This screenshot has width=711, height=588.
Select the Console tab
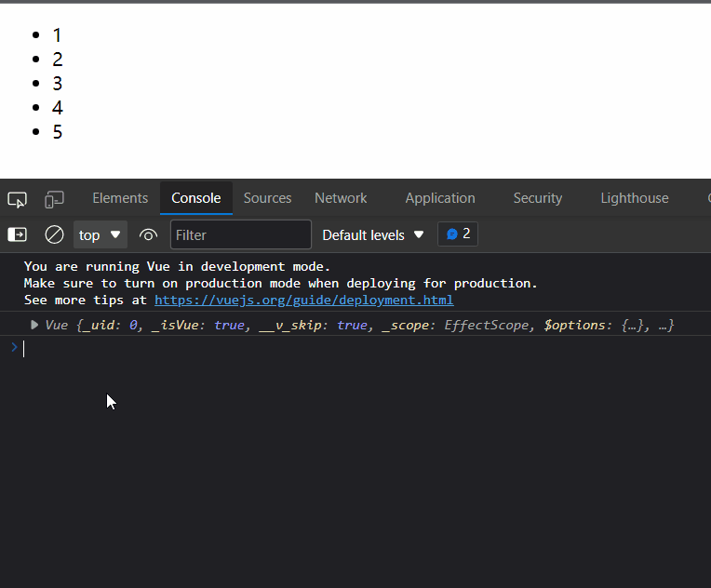pos(195,198)
